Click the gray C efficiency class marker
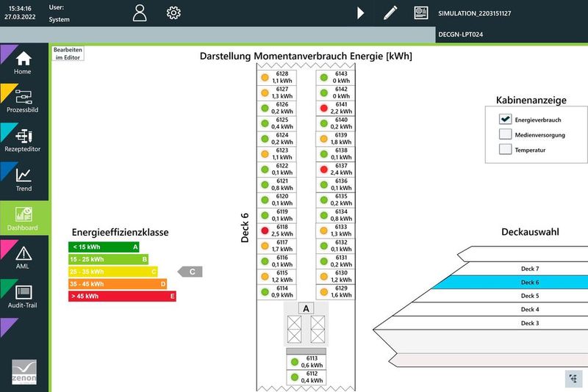The image size is (588, 392). 190,272
